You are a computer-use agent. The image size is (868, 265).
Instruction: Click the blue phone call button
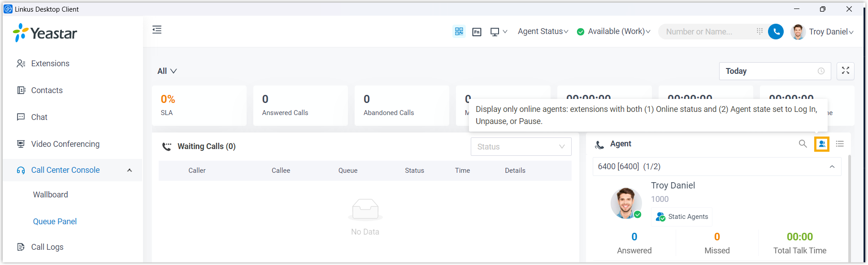click(776, 31)
